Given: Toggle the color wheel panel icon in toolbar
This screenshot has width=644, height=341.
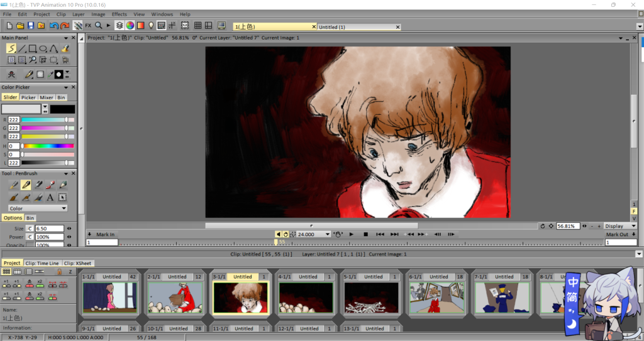Looking at the screenshot, I should click(x=130, y=26).
